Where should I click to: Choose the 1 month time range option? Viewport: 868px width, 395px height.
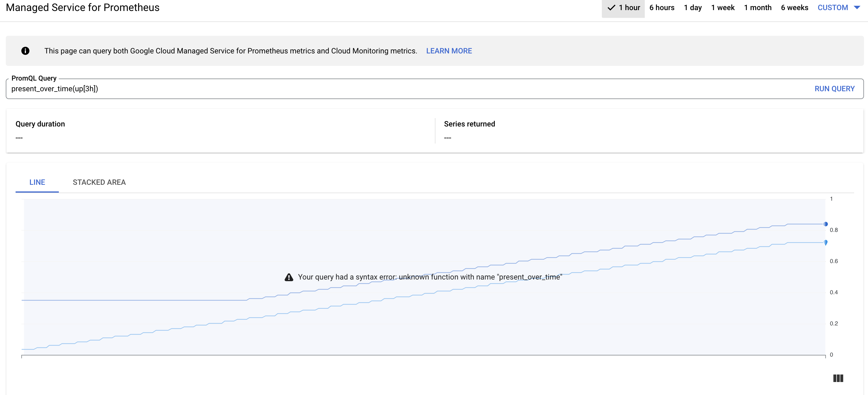click(x=758, y=8)
